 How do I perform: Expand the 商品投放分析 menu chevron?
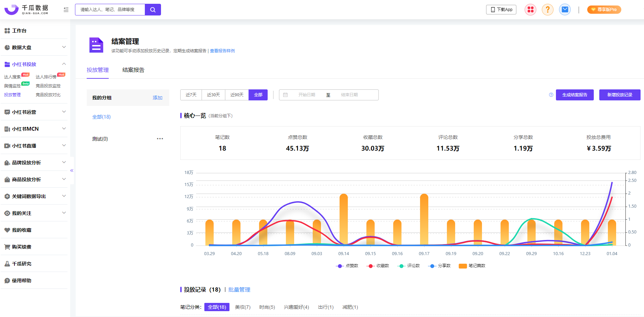pos(64,179)
